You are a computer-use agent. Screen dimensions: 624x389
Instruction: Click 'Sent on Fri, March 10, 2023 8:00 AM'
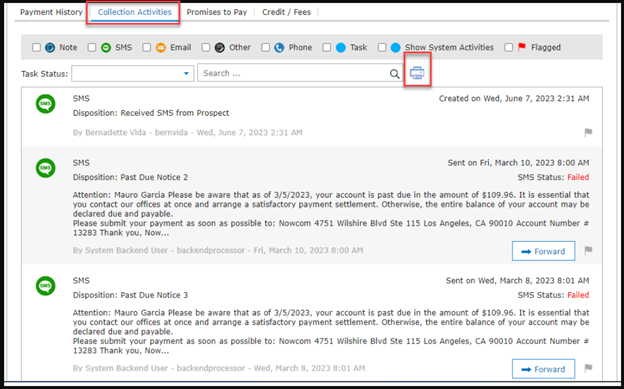(519, 162)
